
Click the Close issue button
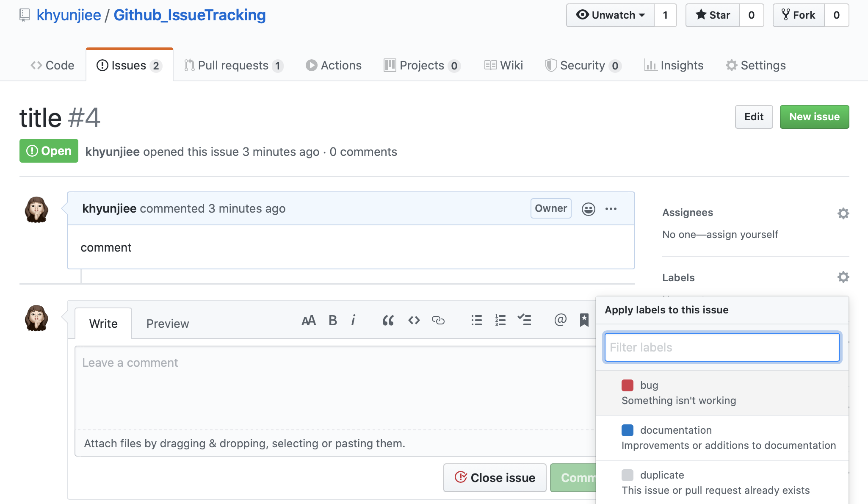pos(495,478)
